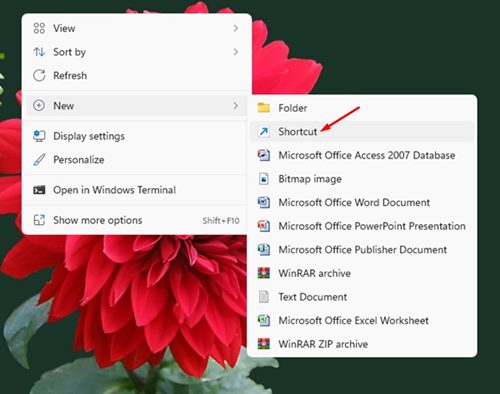Screen dimensions: 500x394
Task: Click the Word Document icon
Action: coord(264,202)
